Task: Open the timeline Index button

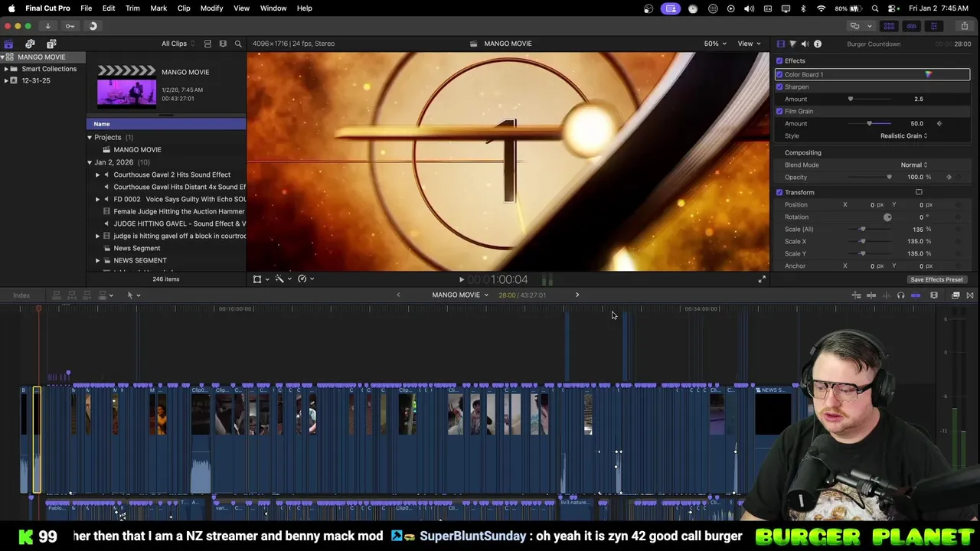Action: (x=21, y=295)
